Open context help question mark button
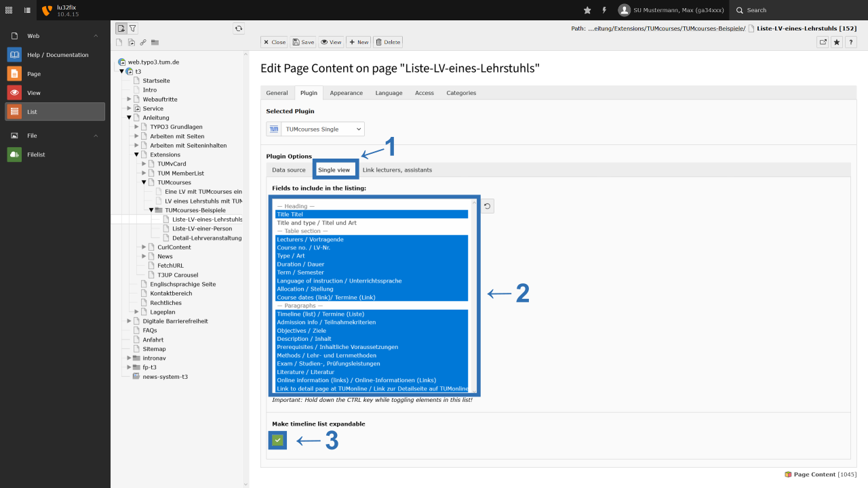This screenshot has height=488, width=868. pos(851,42)
